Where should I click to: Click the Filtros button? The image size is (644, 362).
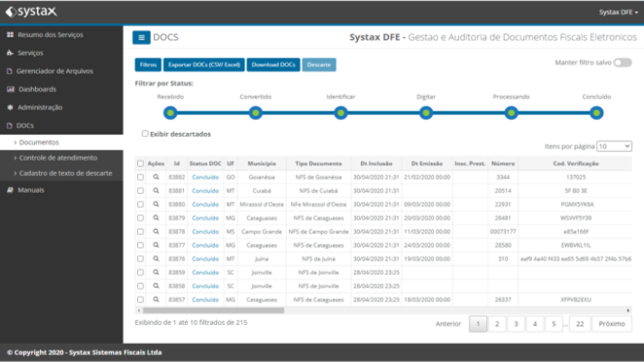pos(148,65)
